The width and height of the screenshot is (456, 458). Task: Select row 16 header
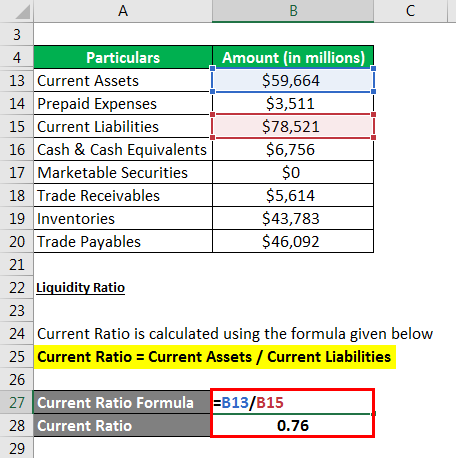point(17,149)
